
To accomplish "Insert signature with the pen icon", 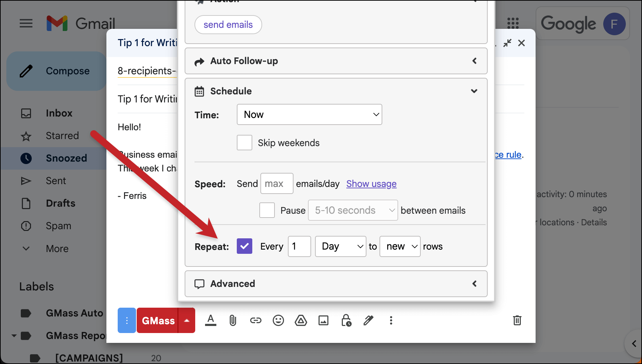I will click(369, 320).
